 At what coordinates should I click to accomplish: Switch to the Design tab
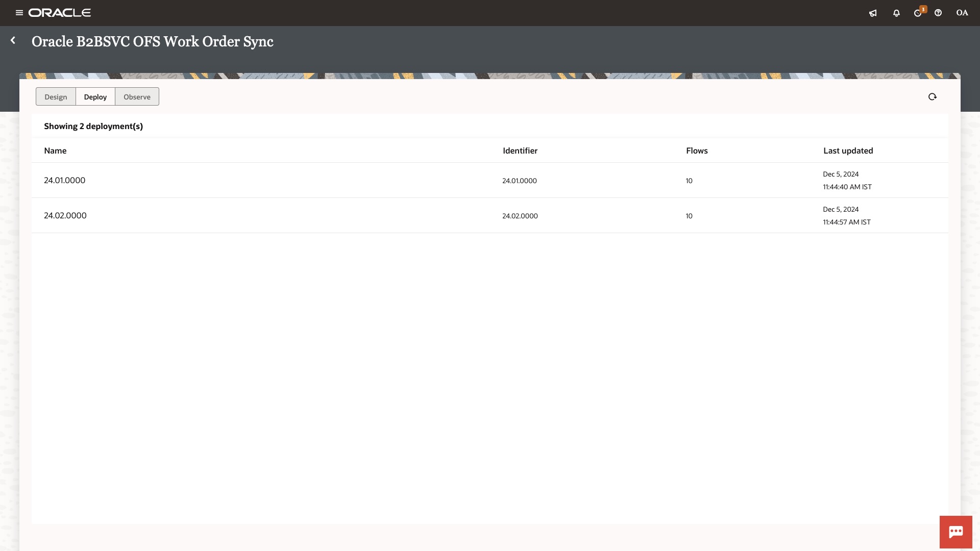coord(56,96)
